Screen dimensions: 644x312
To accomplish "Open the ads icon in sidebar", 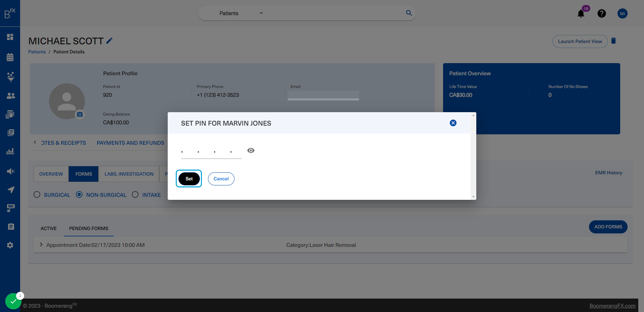I will pos(11,208).
